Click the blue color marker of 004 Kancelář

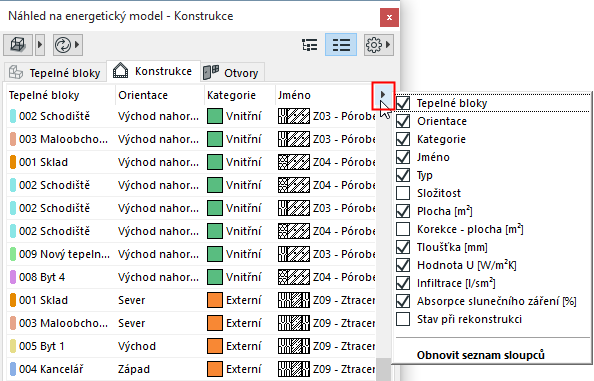(13, 369)
